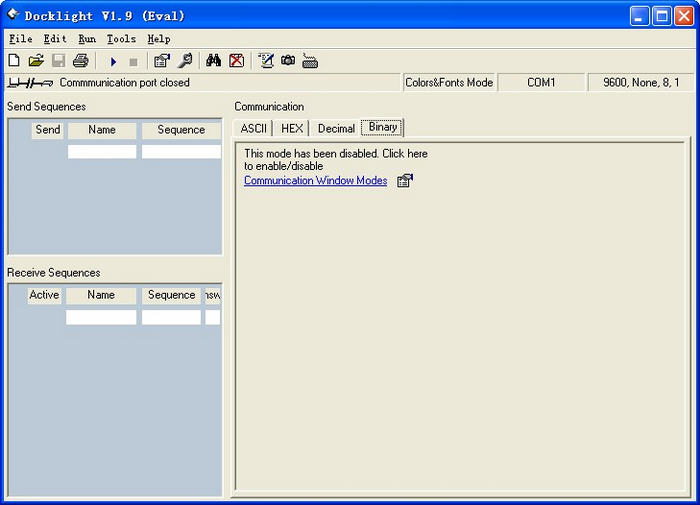Viewport: 700px width, 505px height.
Task: Click the camera snapshot toolbar icon
Action: pyautogui.click(x=288, y=60)
